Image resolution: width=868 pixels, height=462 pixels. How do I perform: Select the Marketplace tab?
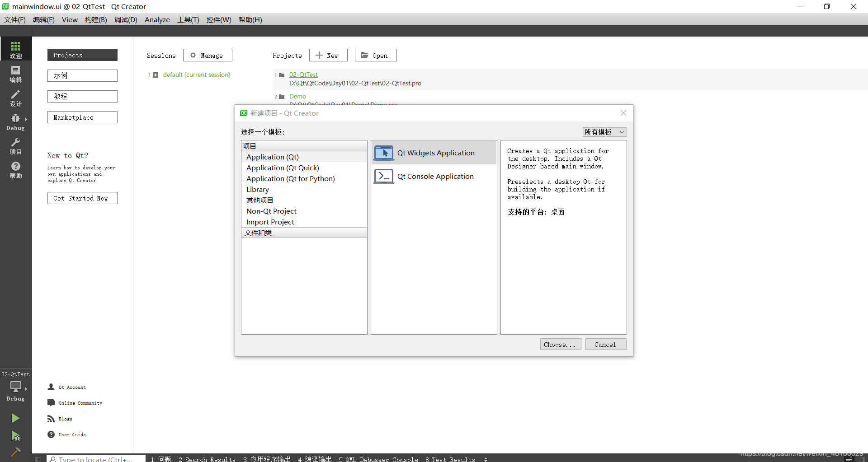[82, 117]
